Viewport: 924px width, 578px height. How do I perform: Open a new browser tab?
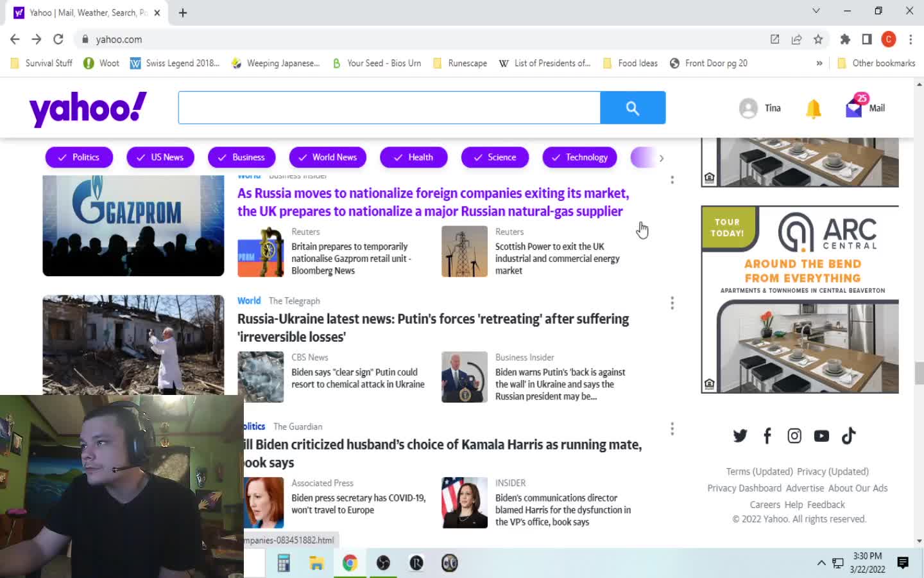[x=183, y=13]
